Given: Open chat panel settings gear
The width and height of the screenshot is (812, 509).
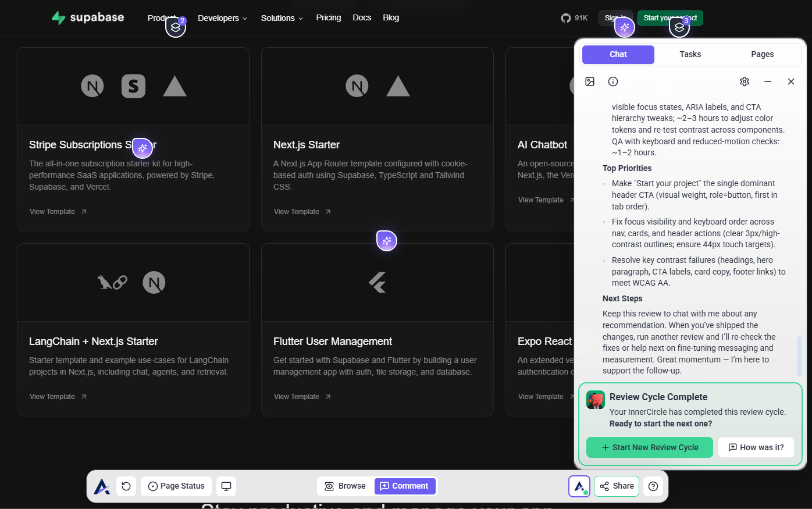Looking at the screenshot, I should [x=745, y=81].
